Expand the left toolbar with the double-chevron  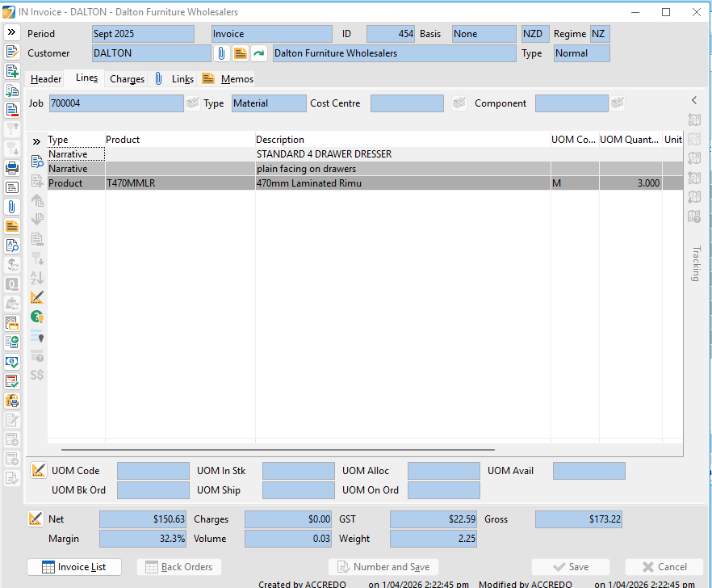12,31
